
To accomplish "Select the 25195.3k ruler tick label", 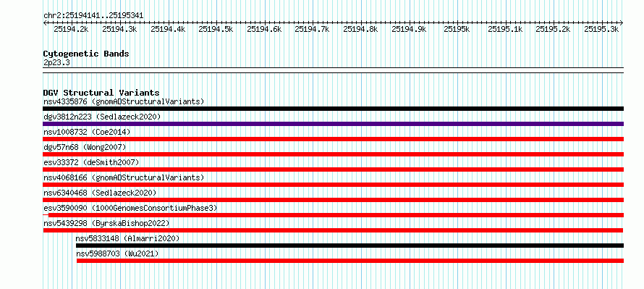I will [602, 29].
